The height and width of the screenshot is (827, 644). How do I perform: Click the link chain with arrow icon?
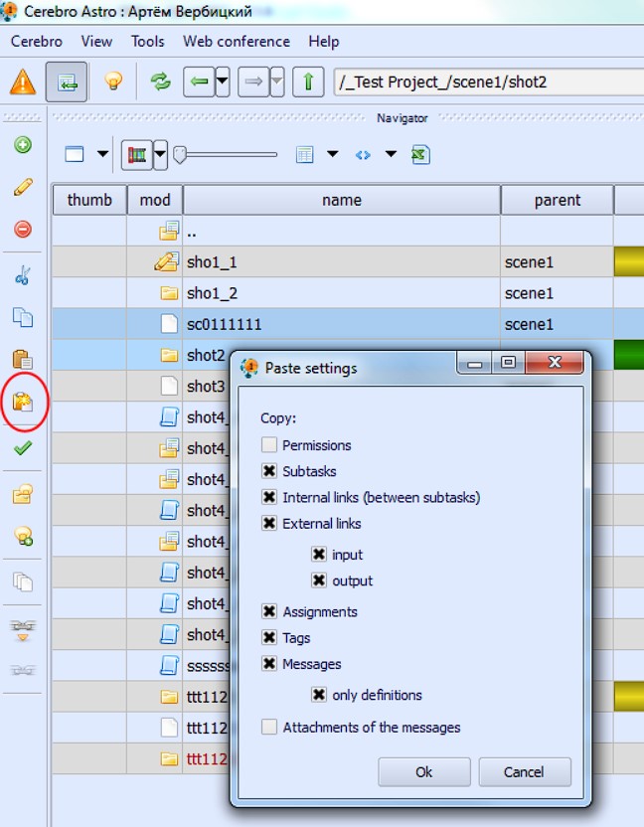pyautogui.click(x=23, y=630)
